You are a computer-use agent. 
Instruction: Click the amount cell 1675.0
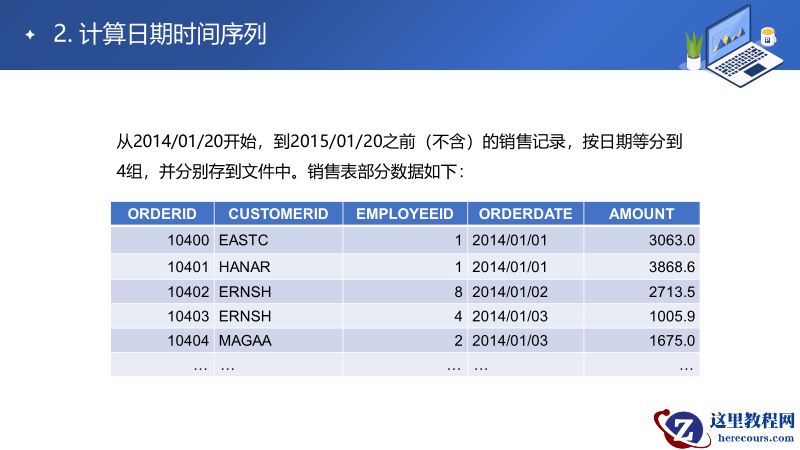click(671, 340)
